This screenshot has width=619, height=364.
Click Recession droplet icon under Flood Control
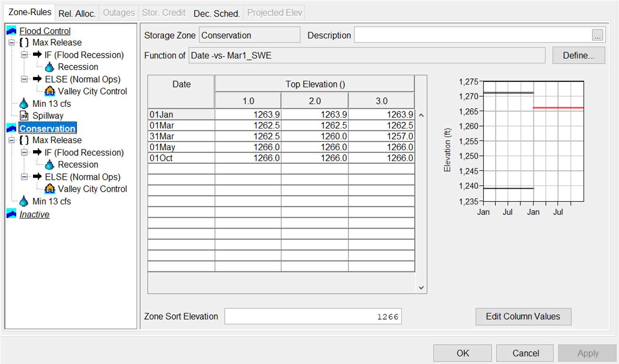[50, 67]
